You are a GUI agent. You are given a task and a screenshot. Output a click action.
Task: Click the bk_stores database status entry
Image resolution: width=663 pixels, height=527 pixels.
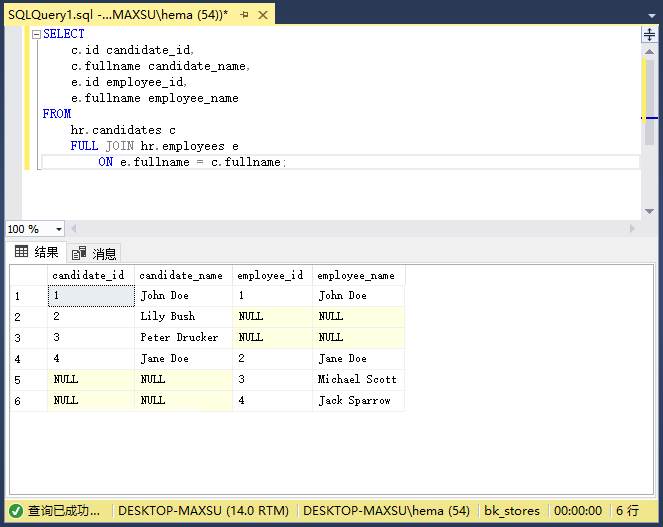tap(512, 511)
